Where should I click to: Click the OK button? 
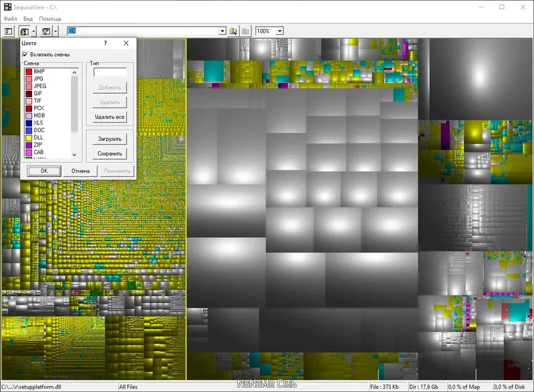click(44, 171)
